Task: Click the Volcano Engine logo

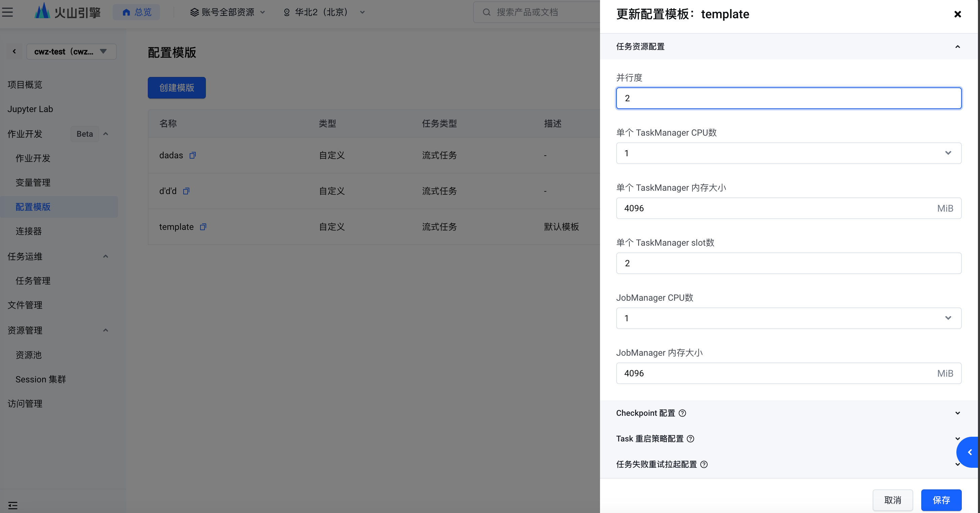Action: click(x=67, y=11)
